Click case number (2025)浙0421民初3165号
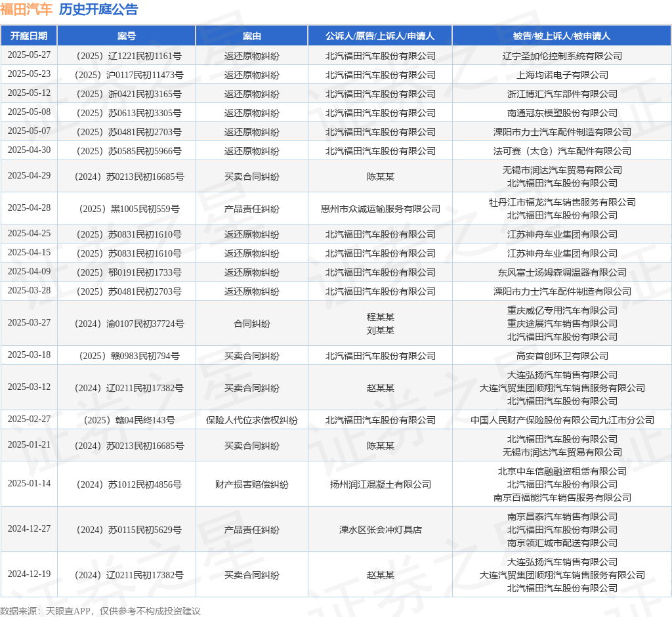The height and width of the screenshot is (617, 672). (129, 94)
